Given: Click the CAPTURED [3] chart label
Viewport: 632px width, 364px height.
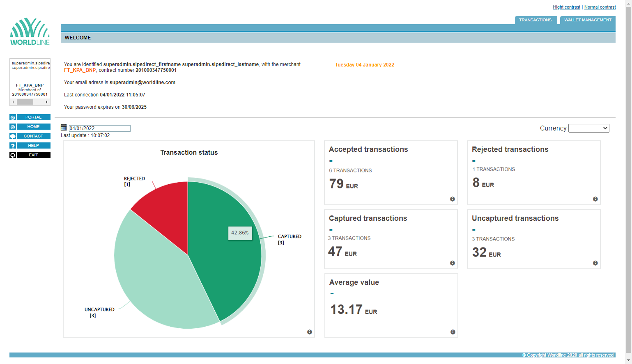Looking at the screenshot, I should point(290,240).
